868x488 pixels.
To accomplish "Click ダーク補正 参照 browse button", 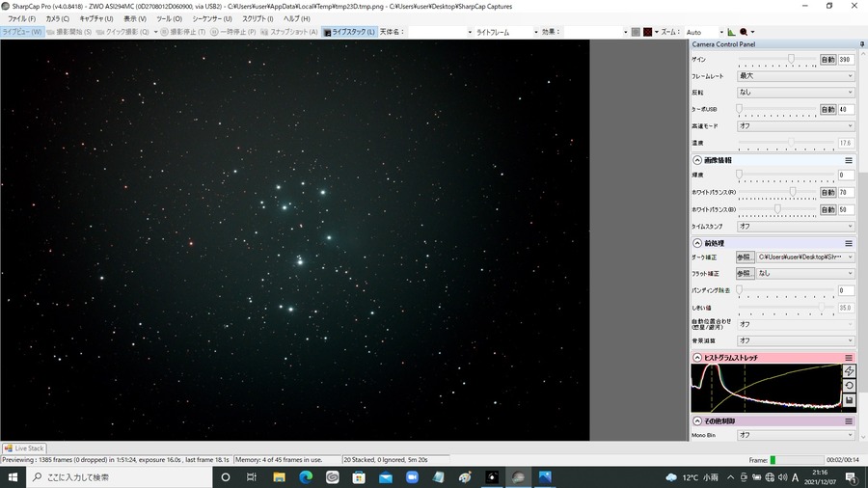I will click(746, 258).
